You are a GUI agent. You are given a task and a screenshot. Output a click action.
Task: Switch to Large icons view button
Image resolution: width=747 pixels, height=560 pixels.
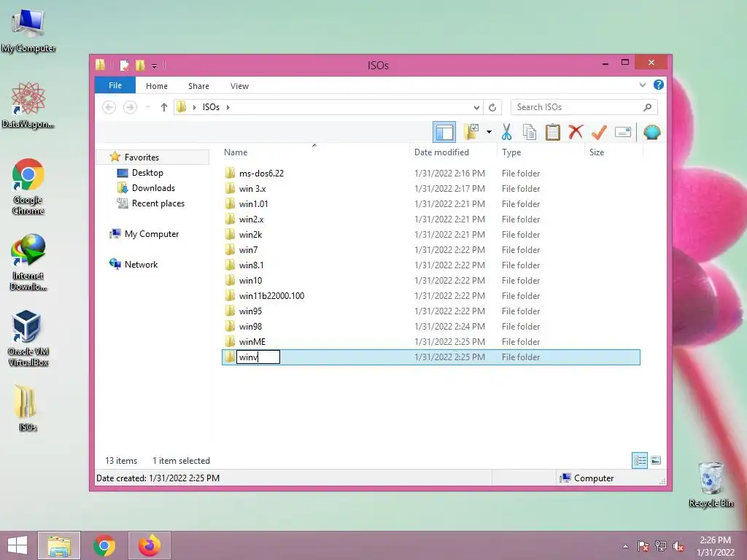pyautogui.click(x=656, y=460)
